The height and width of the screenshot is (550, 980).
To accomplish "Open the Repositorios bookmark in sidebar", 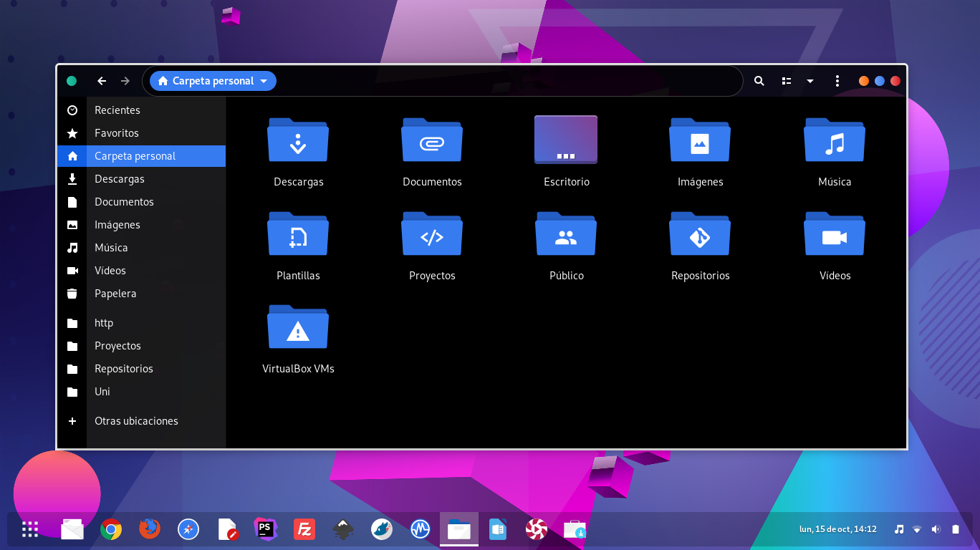I will tap(141, 369).
